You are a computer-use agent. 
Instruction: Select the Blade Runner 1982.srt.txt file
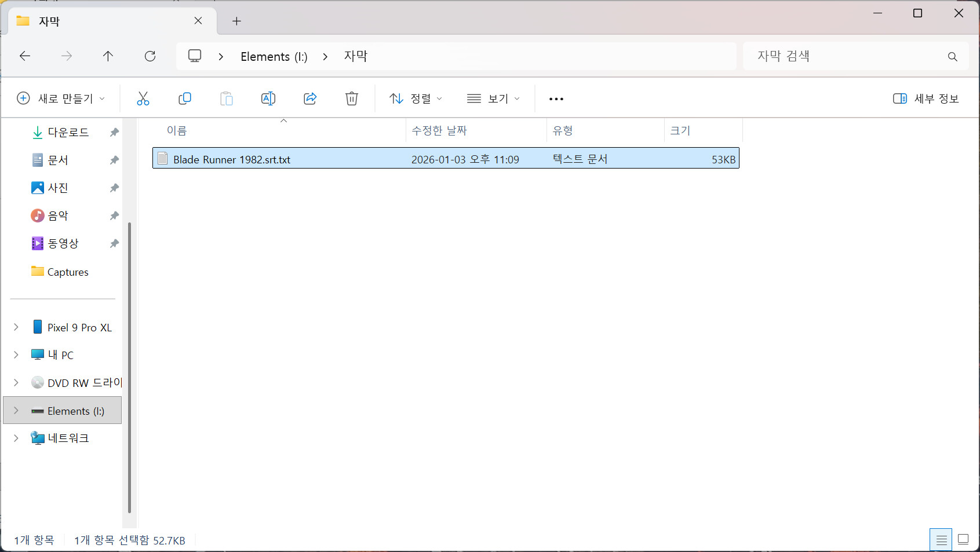[x=232, y=159]
